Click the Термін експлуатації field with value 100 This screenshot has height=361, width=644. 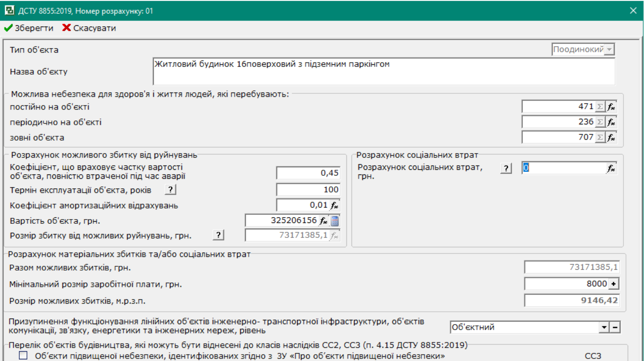[x=308, y=190]
